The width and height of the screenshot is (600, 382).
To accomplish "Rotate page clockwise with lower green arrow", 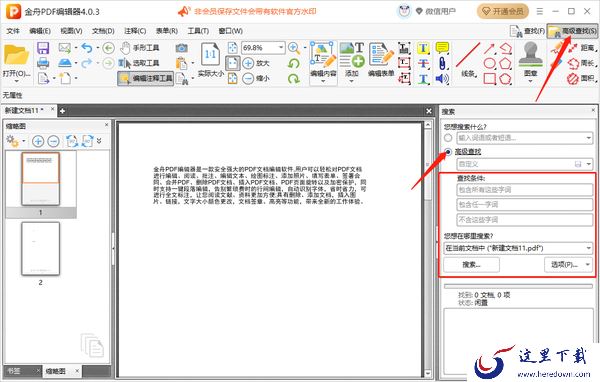I will coord(293,78).
